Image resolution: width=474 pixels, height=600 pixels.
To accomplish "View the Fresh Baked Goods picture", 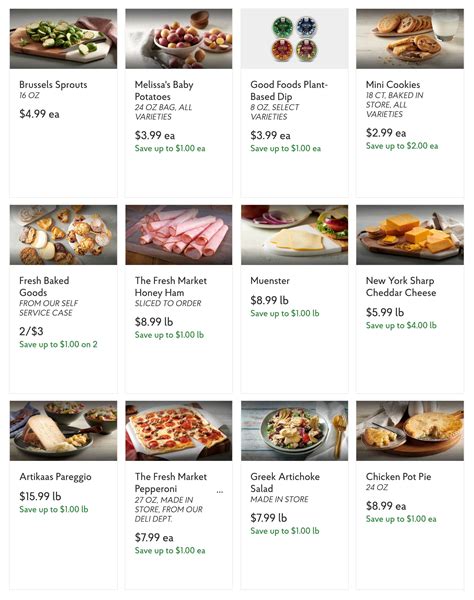I will point(64,235).
